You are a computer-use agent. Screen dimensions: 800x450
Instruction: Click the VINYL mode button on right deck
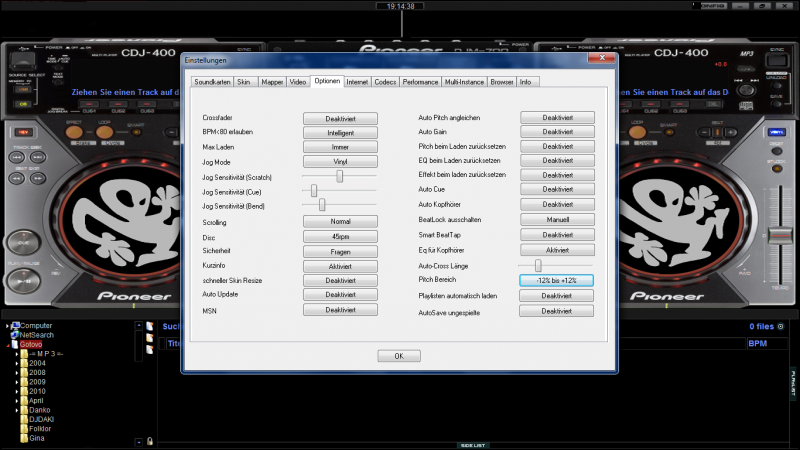click(x=777, y=133)
